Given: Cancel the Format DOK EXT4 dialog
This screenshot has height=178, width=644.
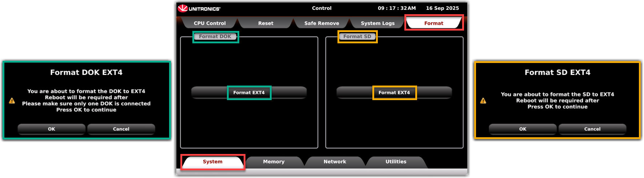Looking at the screenshot, I should 121,129.
